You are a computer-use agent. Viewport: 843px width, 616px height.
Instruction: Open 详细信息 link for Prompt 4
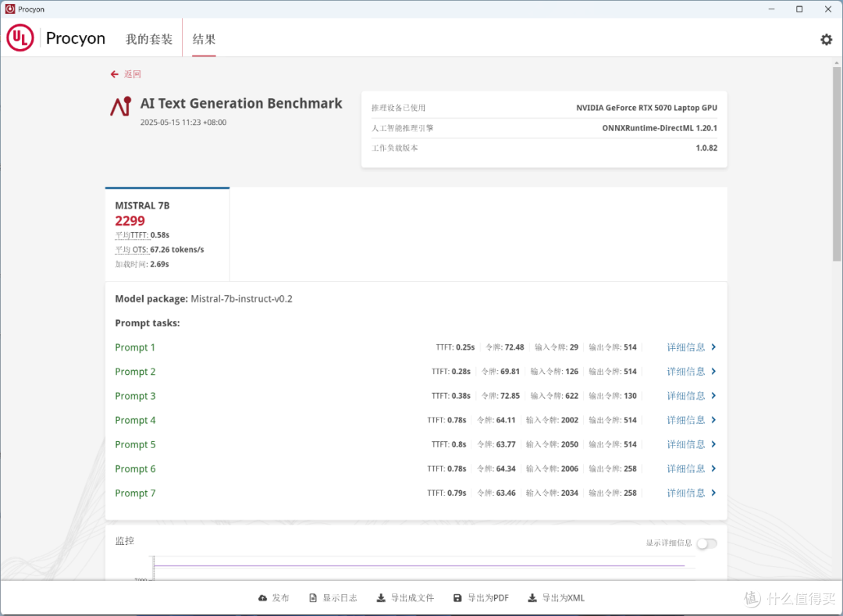(x=685, y=420)
